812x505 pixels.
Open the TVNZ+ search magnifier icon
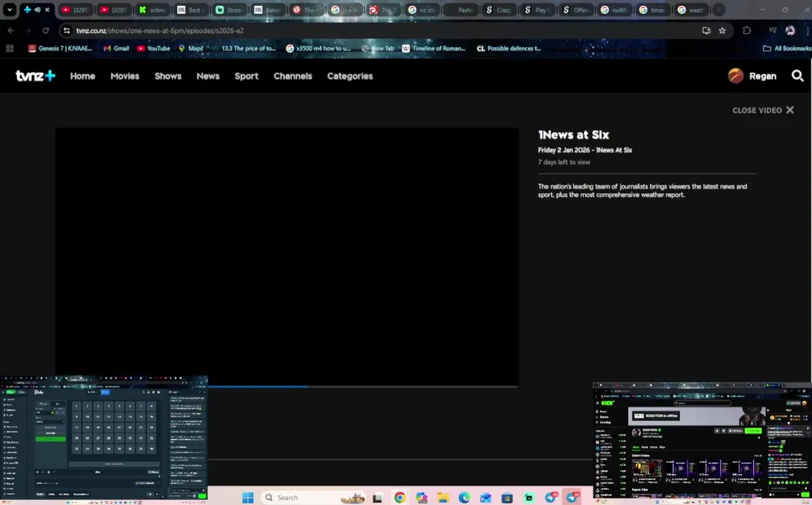coord(797,76)
